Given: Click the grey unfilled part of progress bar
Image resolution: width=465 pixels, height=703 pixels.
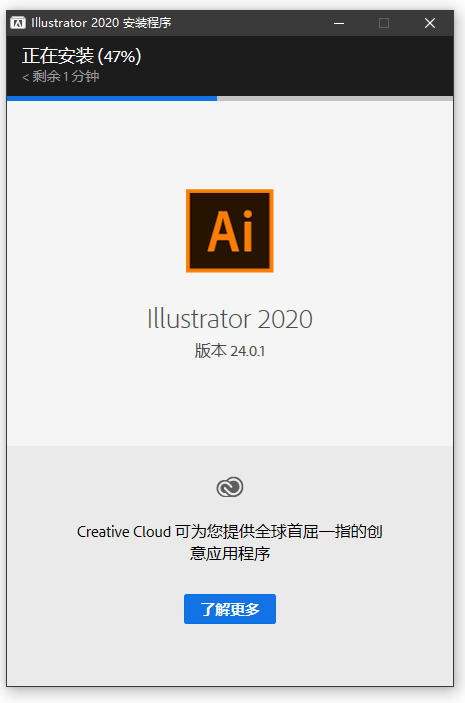Looking at the screenshot, I should pyautogui.click(x=335, y=98).
